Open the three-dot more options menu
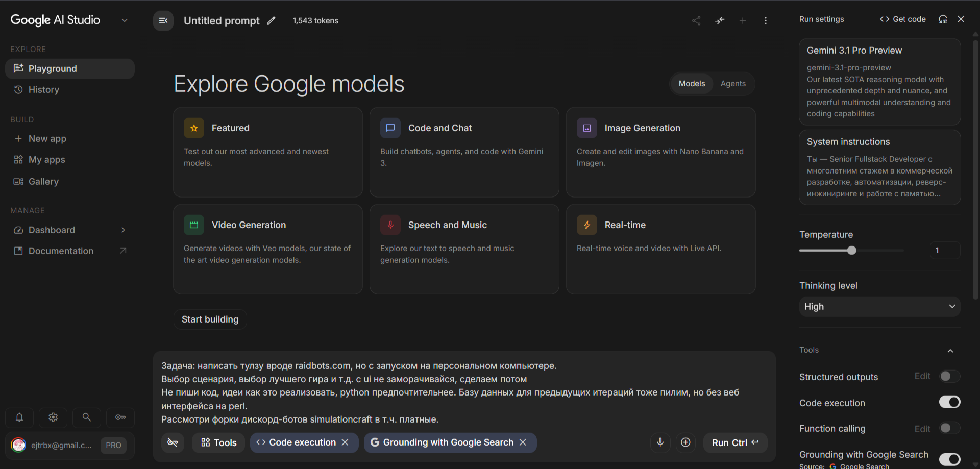The image size is (980, 469). pos(766,21)
